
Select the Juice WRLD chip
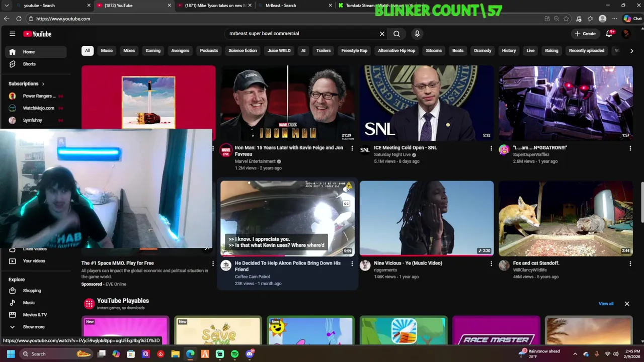279,51
